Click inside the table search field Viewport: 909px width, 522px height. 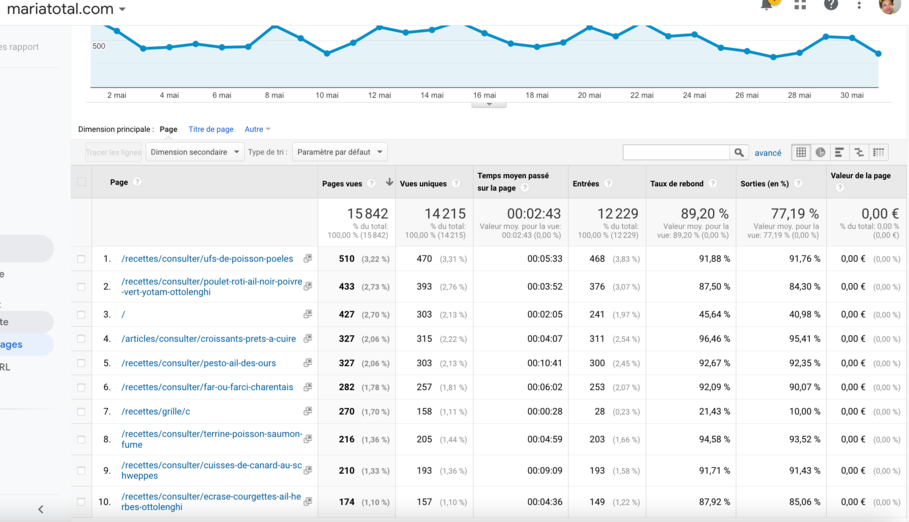(x=676, y=152)
